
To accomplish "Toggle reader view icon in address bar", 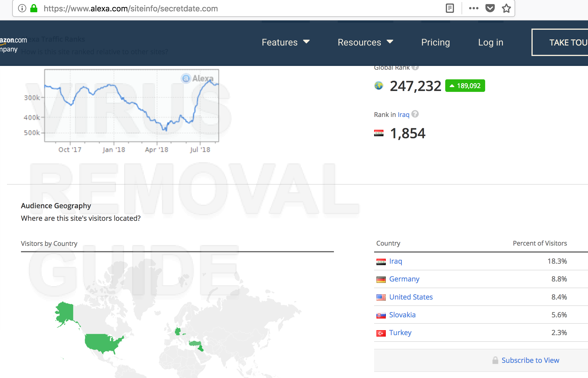I will [x=450, y=8].
